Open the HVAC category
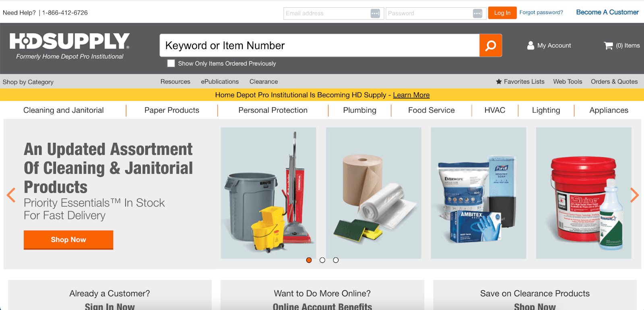This screenshot has height=310, width=644. [x=495, y=110]
